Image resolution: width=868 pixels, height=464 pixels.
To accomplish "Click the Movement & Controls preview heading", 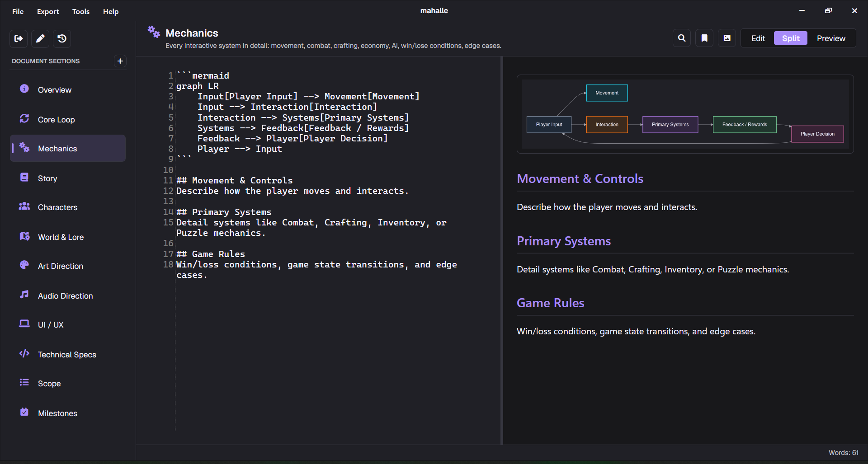I will tap(580, 179).
